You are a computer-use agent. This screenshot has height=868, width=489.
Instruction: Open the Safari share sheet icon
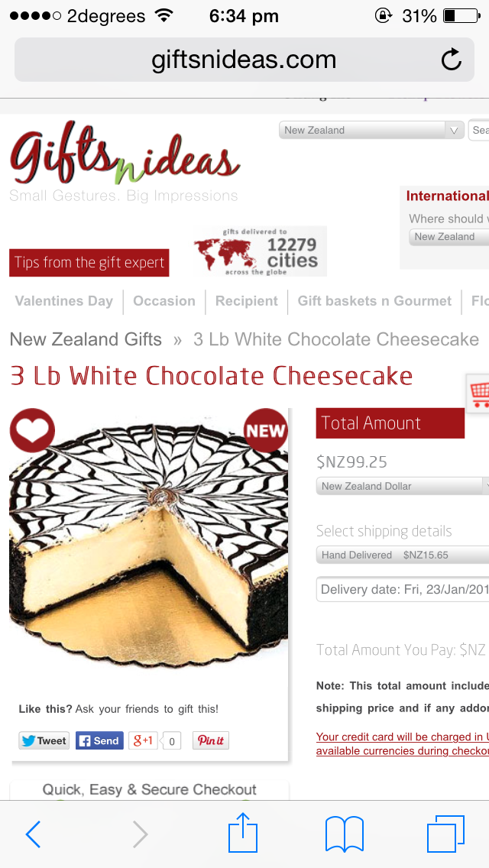pos(243,832)
